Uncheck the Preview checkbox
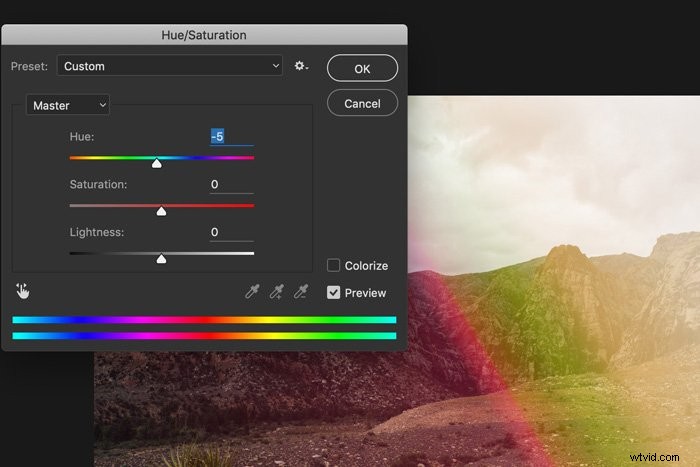Viewport: 700px width, 467px height. pyautogui.click(x=333, y=292)
